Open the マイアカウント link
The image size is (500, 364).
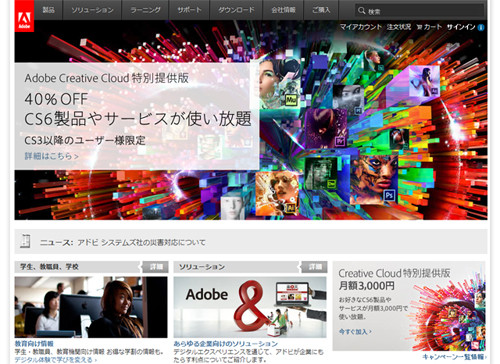point(360,27)
